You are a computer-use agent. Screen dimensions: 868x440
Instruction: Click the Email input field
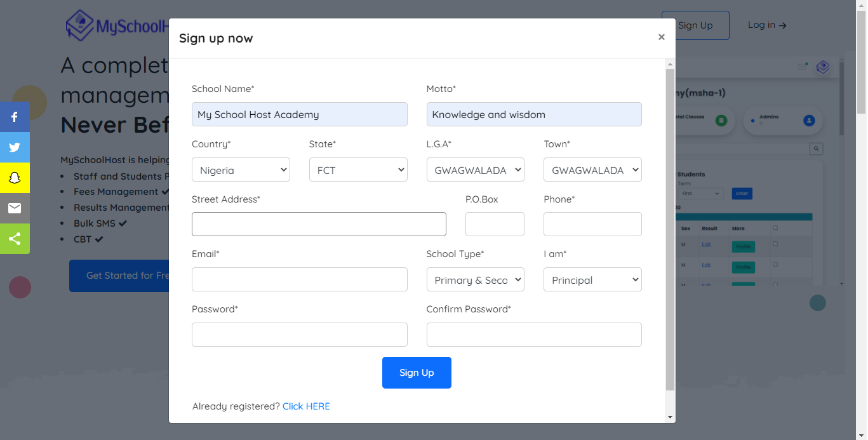pos(299,279)
